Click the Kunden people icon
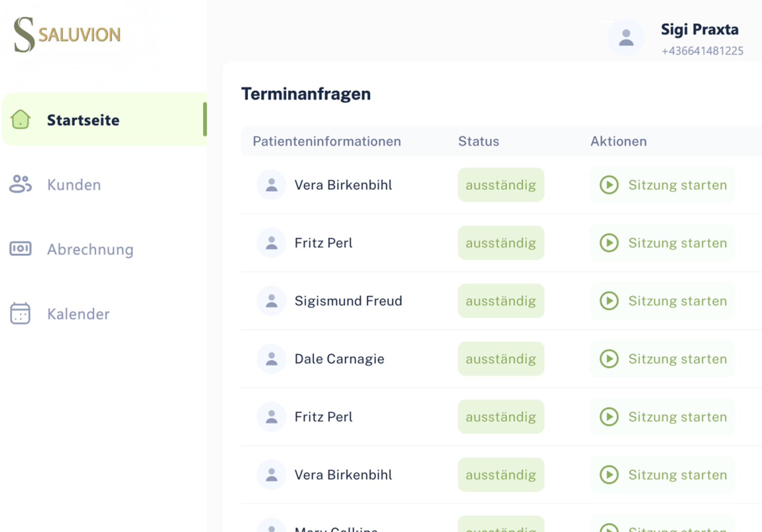762x532 pixels. coord(20,184)
